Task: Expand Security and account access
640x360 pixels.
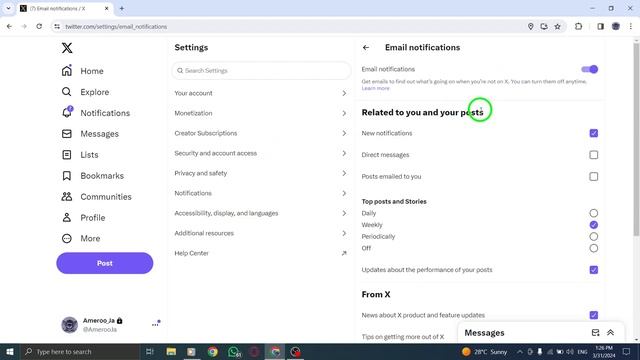Action: point(260,153)
